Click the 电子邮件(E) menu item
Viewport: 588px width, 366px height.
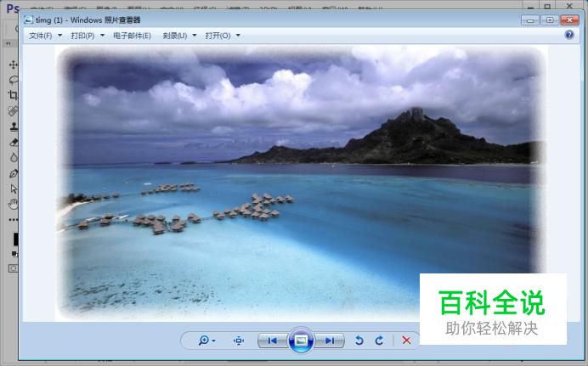pos(132,36)
